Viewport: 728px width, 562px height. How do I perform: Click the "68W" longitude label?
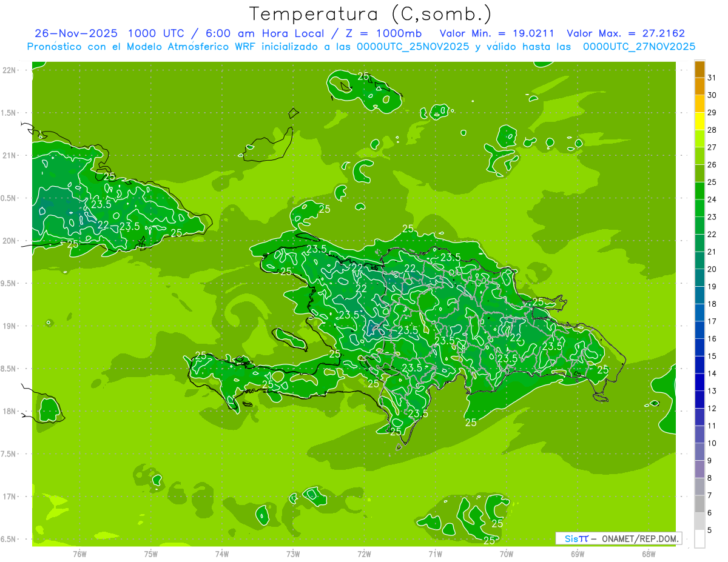point(649,554)
